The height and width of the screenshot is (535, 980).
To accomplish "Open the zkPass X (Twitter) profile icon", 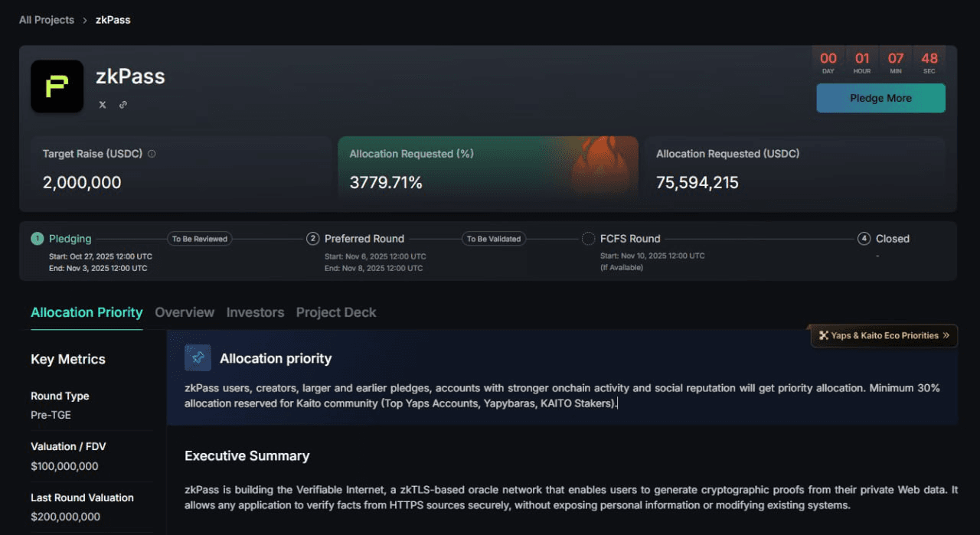I will click(x=103, y=105).
